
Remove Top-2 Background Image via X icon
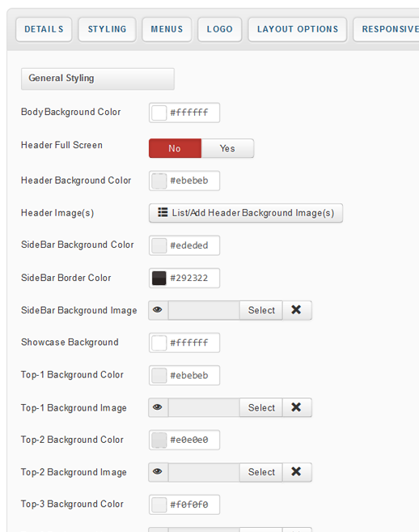pos(297,472)
